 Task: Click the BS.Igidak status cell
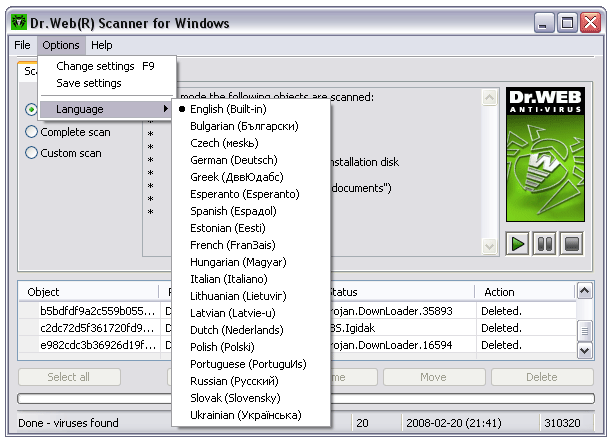403,328
